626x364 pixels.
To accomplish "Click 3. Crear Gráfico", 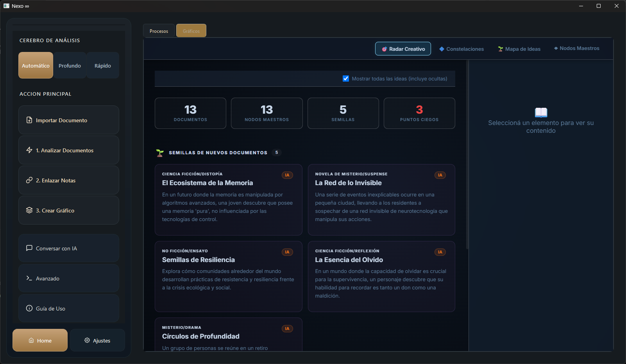I will [x=69, y=210].
